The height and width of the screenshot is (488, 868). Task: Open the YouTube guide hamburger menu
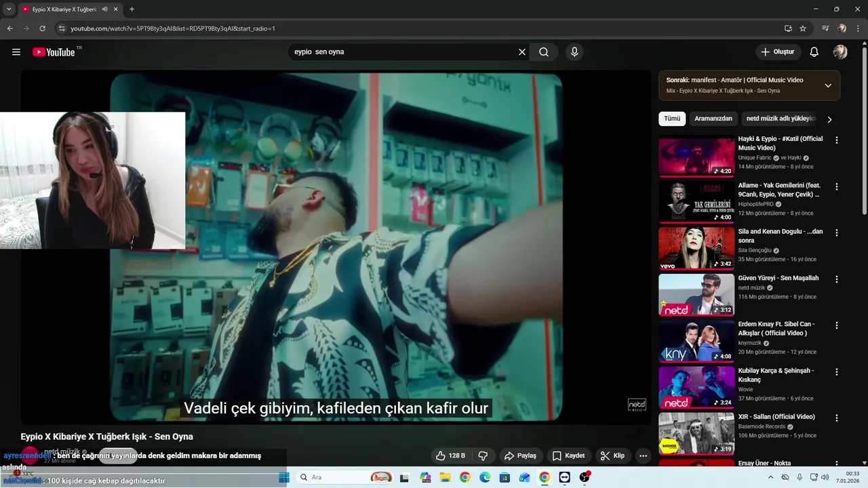click(16, 52)
